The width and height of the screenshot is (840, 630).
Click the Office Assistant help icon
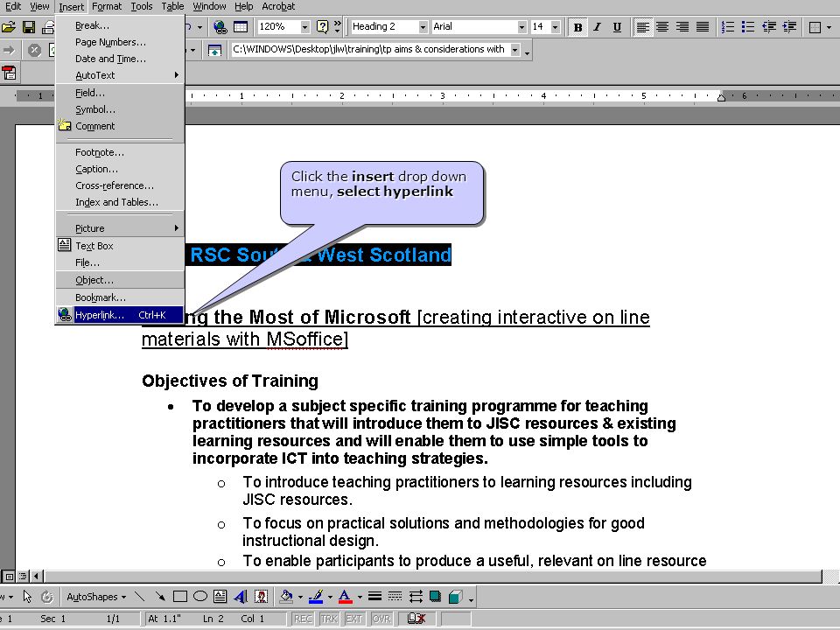323,27
